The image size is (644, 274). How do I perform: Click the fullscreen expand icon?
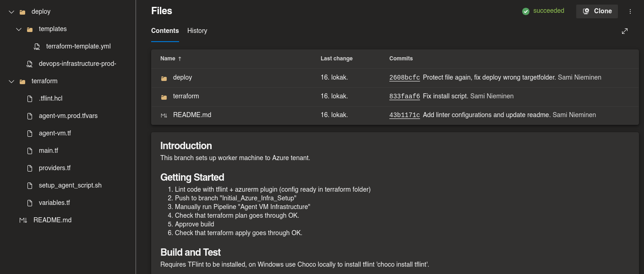pos(625,31)
